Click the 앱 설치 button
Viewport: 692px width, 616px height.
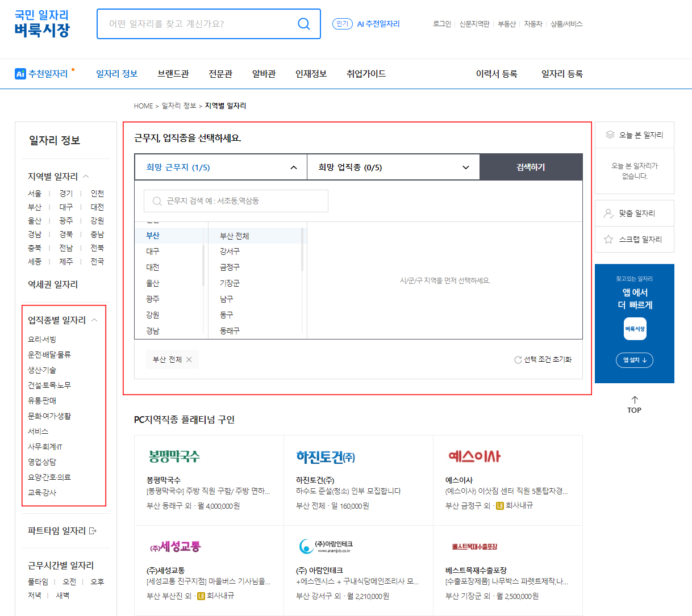click(634, 360)
